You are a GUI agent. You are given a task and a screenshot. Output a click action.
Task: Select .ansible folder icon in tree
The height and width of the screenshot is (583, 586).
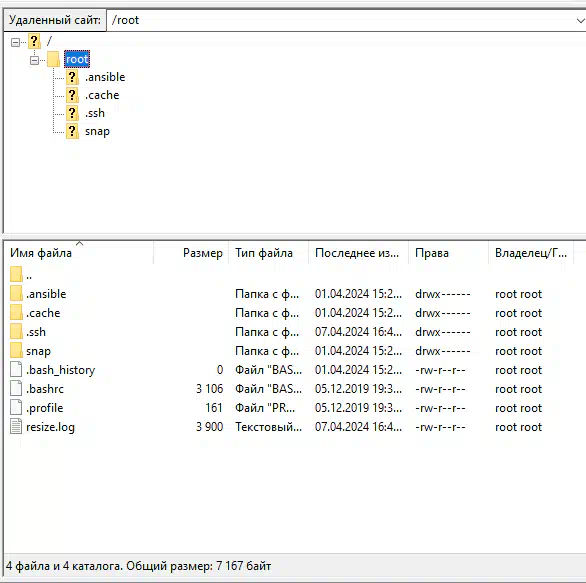[72, 77]
